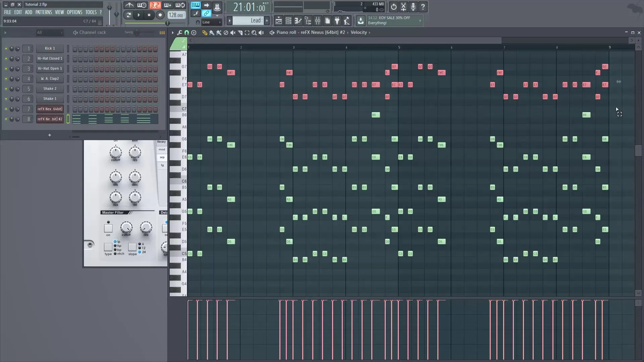Select the Mute tool
The height and width of the screenshot is (362, 644).
[x=233, y=33]
